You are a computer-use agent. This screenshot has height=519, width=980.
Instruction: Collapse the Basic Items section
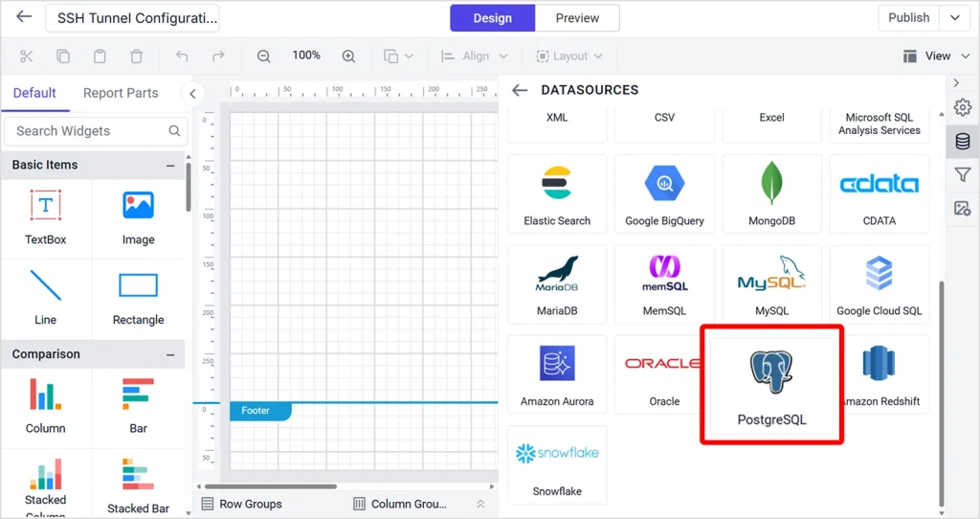170,166
